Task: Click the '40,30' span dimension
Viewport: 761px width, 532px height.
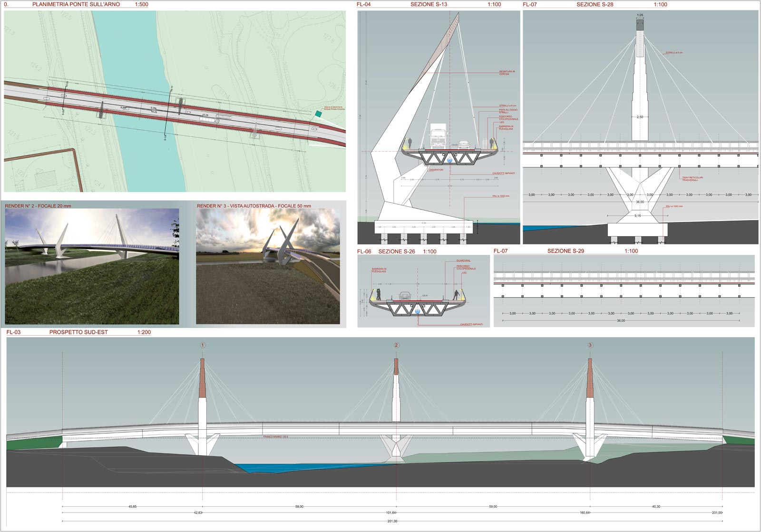Action: (655, 507)
